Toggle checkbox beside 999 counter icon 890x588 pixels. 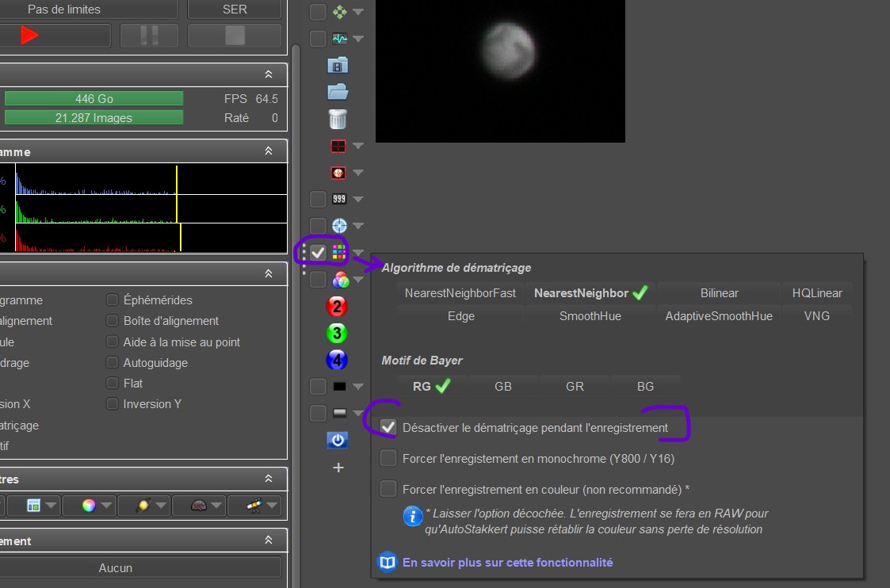(318, 199)
